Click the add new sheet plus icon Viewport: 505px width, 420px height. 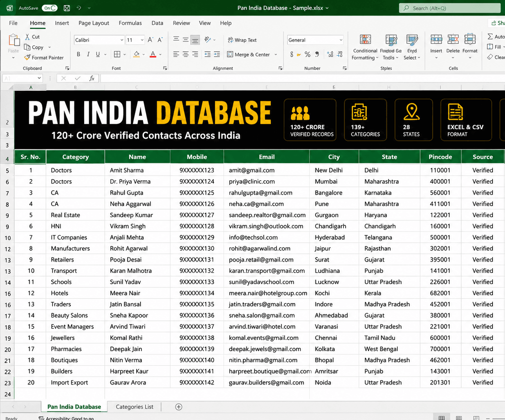click(x=179, y=407)
